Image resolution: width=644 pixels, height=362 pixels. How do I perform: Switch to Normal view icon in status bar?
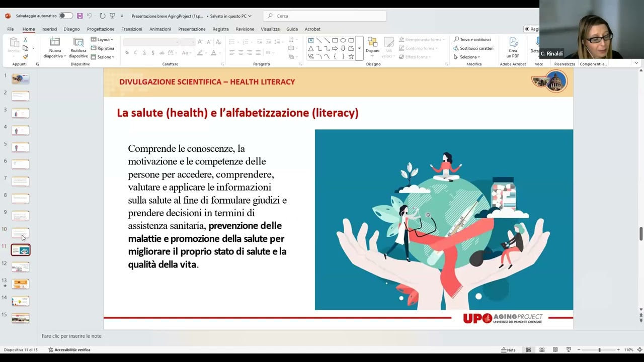528,350
